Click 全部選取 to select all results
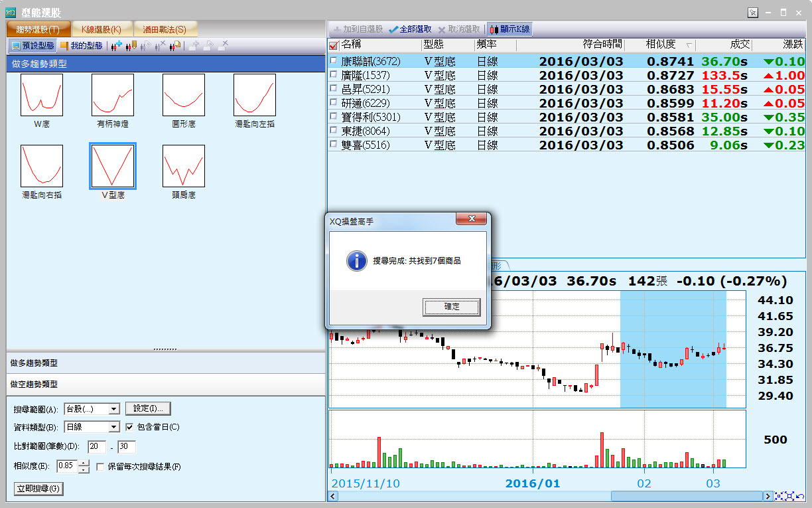 410,29
